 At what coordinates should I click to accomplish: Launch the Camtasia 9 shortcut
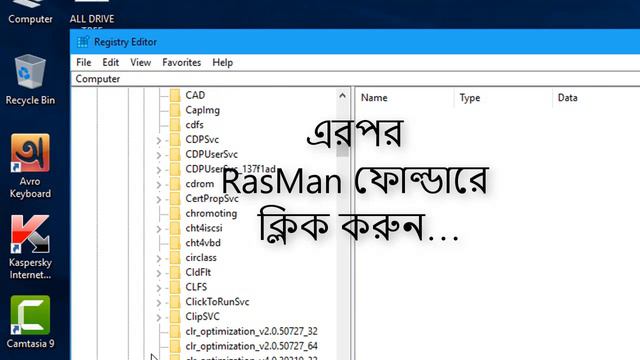30,322
